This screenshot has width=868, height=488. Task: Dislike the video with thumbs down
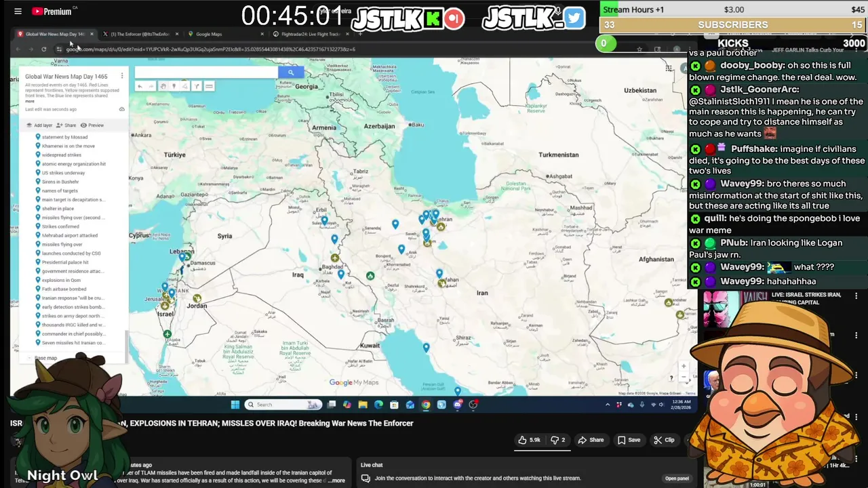point(557,440)
